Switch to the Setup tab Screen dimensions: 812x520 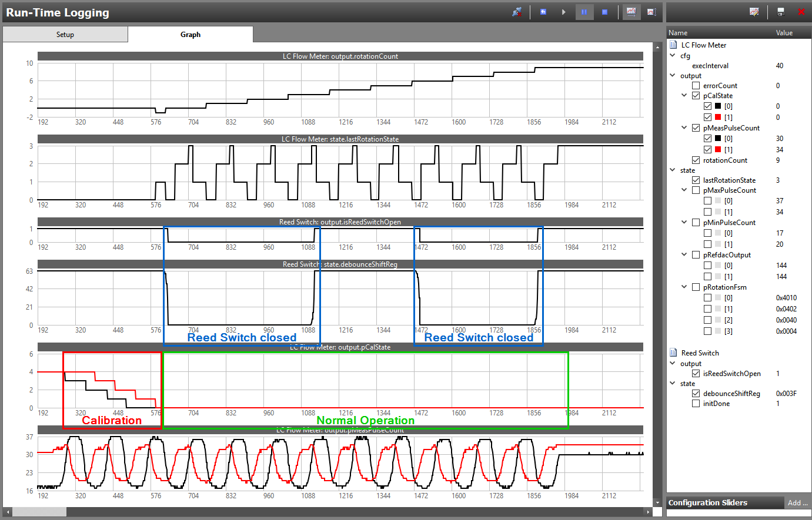click(65, 34)
